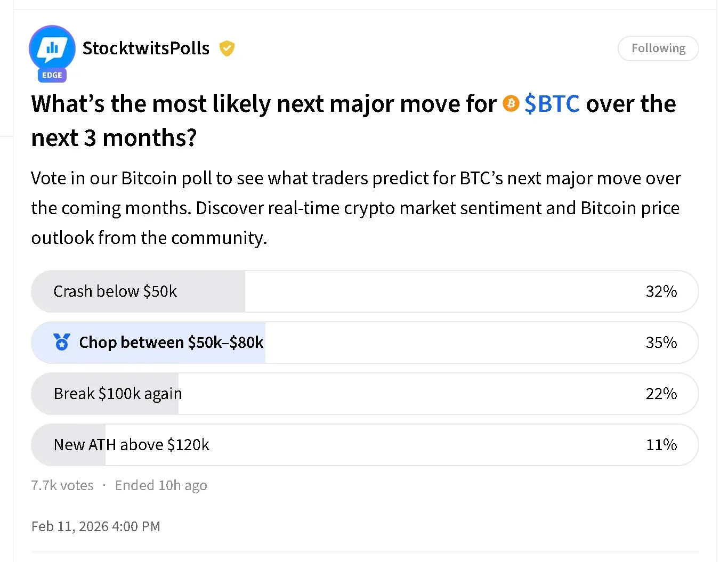Screen dimensions: 728x562
Task: Click the medal icon beside the winning option
Action: tap(62, 343)
